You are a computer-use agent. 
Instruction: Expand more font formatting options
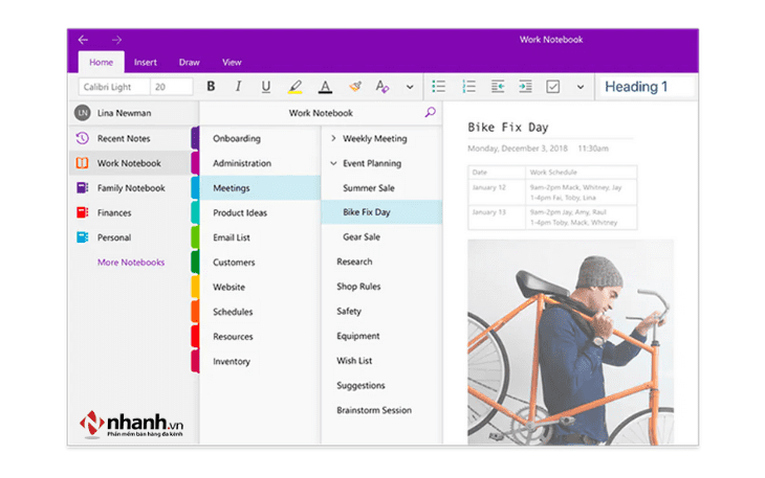tap(410, 87)
